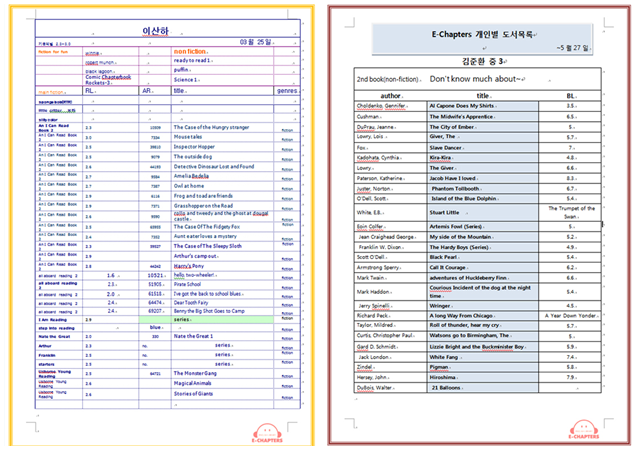Click the orange 'non fiction' label
This screenshot has height=450, width=640.
[x=191, y=51]
